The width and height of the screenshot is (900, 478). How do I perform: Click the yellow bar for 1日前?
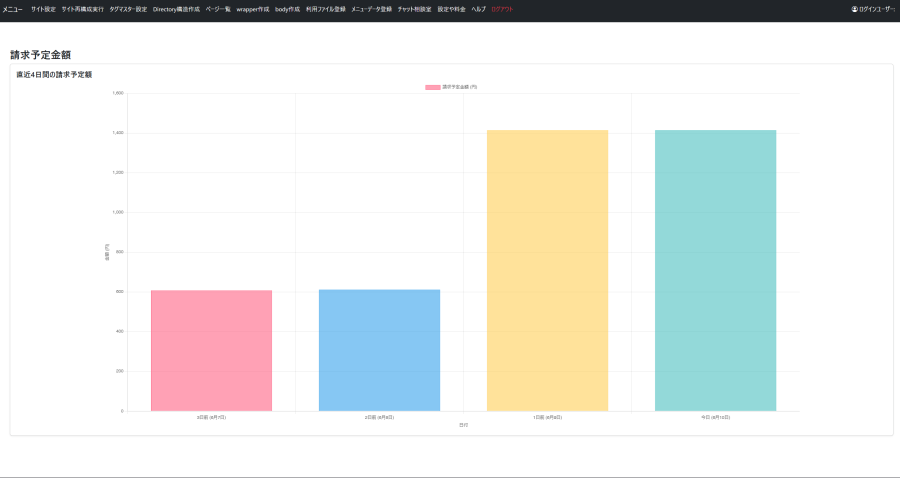547,270
